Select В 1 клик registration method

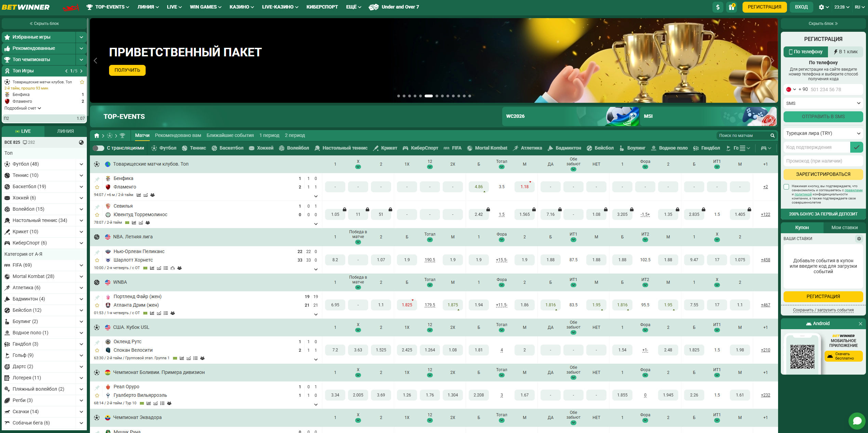click(845, 52)
